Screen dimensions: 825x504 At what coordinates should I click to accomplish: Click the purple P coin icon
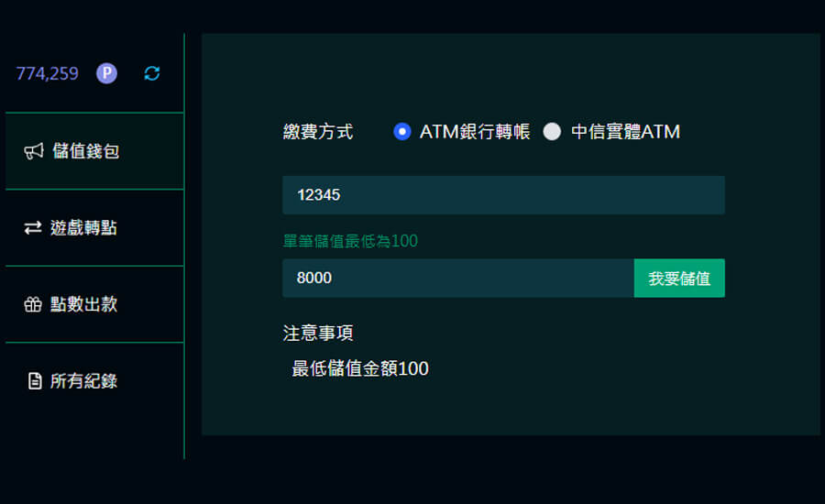[106, 73]
